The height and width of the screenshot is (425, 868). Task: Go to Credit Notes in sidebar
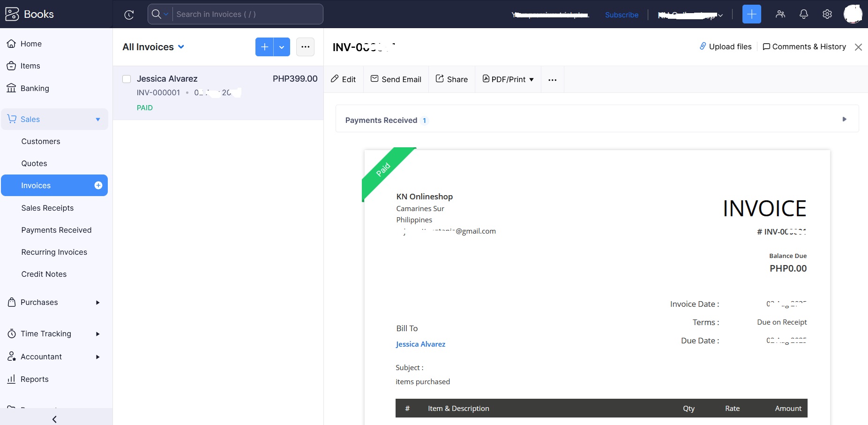[44, 274]
